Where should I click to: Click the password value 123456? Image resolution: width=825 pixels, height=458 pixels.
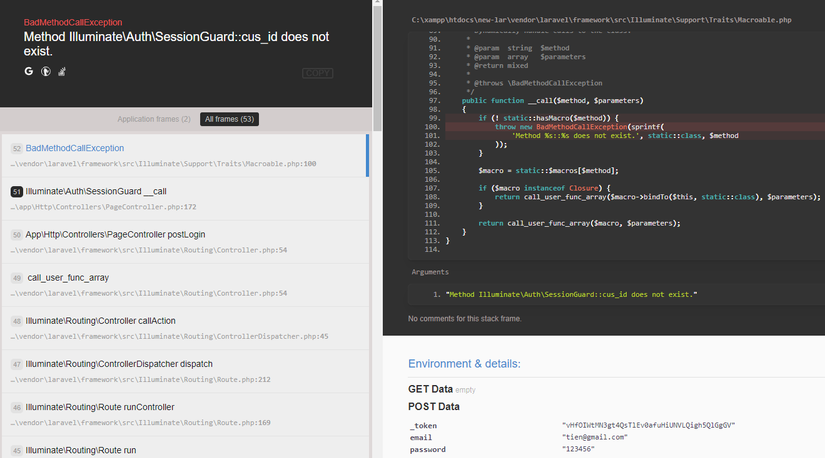tap(578, 449)
